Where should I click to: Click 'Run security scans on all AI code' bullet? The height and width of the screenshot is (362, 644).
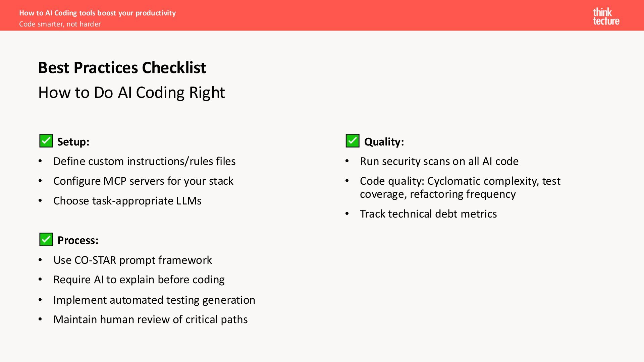439,161
